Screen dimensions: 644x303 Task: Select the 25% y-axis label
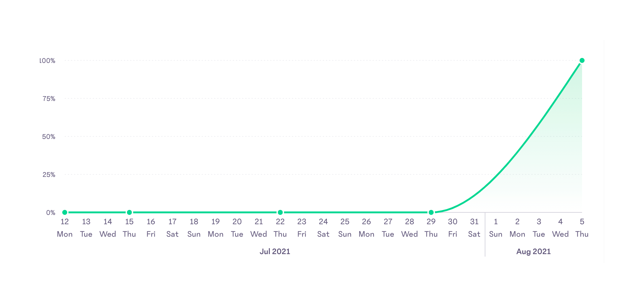tap(49, 175)
